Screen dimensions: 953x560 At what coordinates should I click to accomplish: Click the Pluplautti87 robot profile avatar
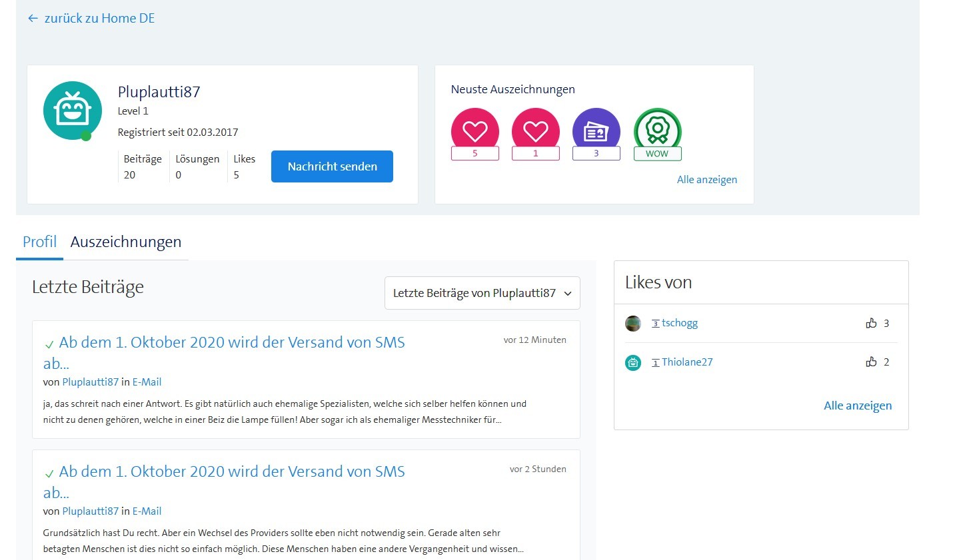(x=72, y=111)
